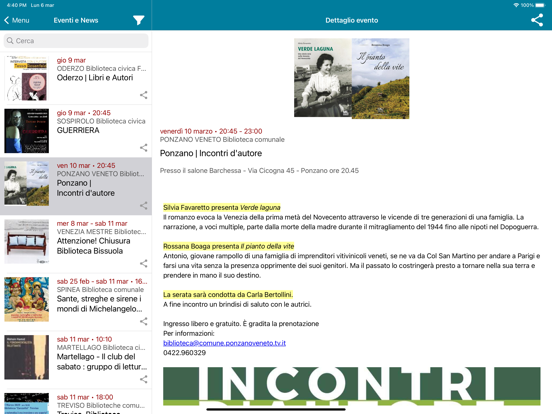The image size is (552, 414).
Task: Tap the INCONTRI green banner image
Action: tap(352, 386)
